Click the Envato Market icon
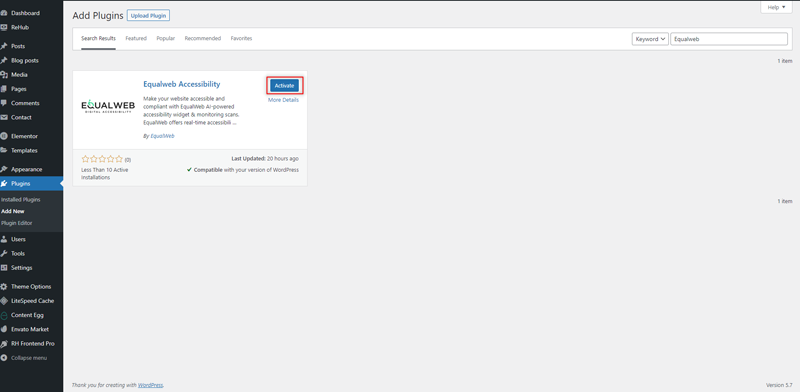 [4, 330]
